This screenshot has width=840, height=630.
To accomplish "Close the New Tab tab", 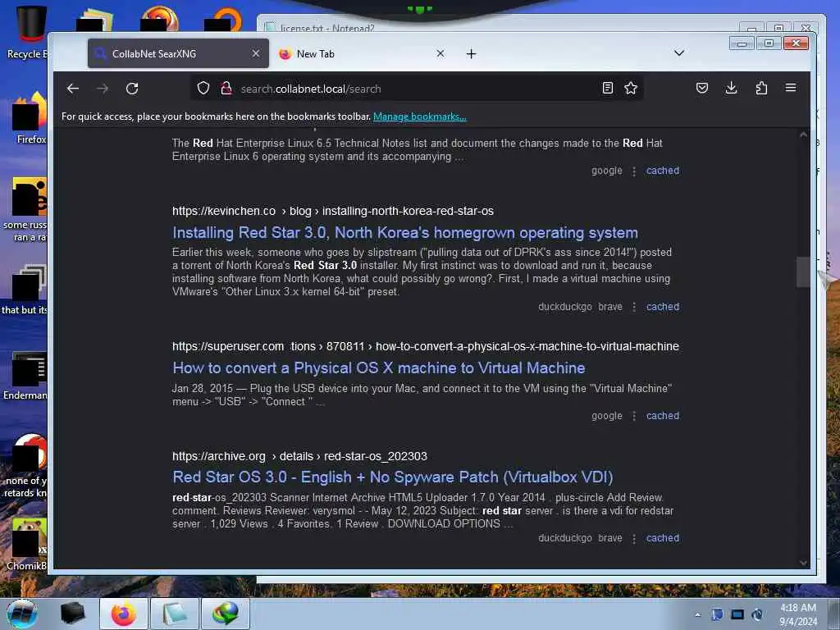I will (441, 53).
